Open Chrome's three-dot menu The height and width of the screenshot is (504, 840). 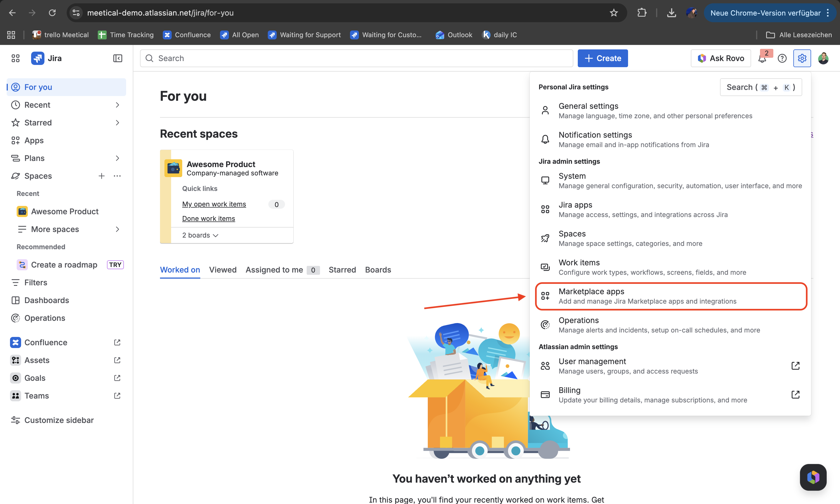[828, 13]
